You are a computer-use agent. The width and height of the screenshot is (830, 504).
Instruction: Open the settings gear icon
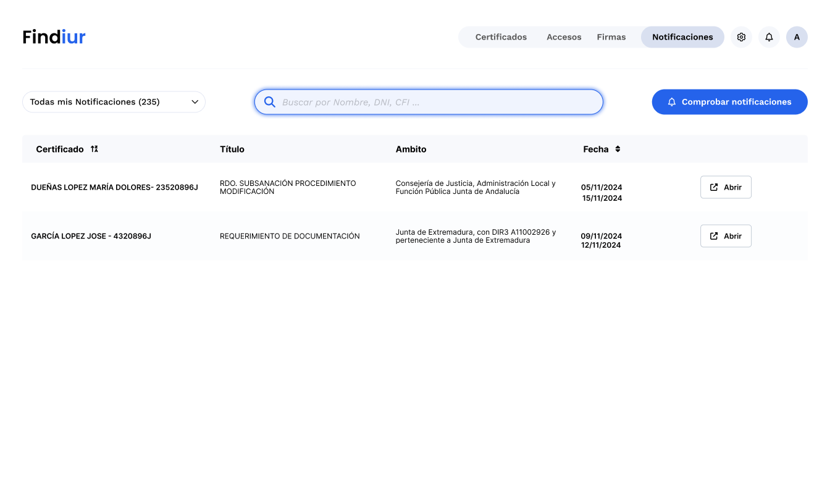tap(741, 37)
